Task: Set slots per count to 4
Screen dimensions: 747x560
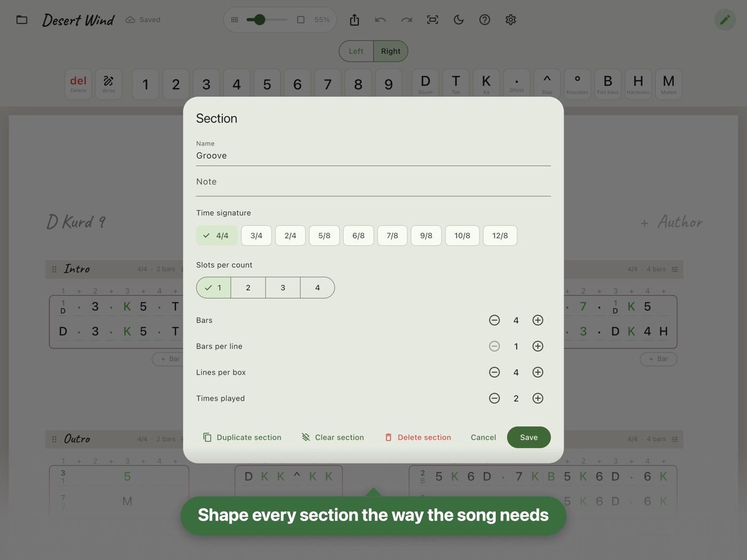Action: [317, 288]
